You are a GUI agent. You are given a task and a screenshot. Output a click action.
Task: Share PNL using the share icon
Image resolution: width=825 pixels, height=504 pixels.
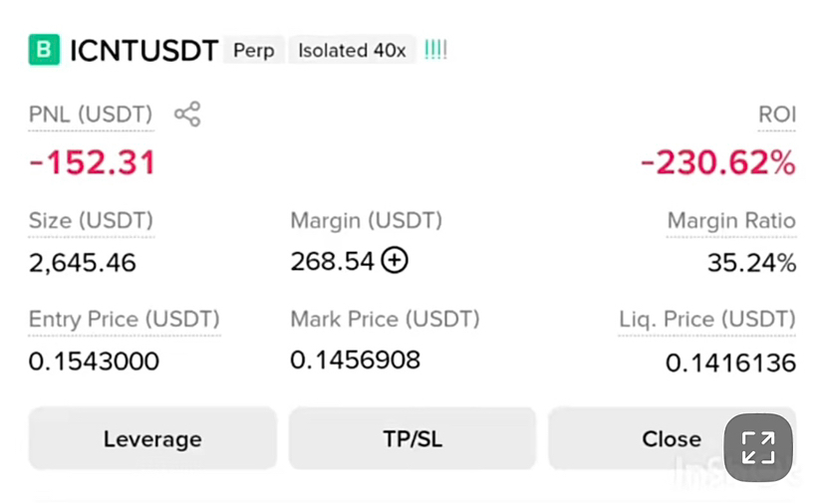(188, 115)
